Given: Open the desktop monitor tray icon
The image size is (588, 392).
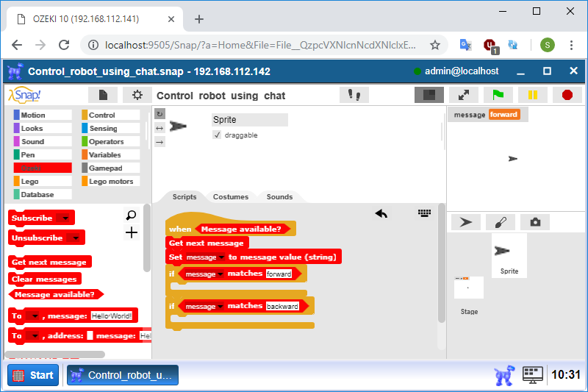Looking at the screenshot, I should (533, 375).
